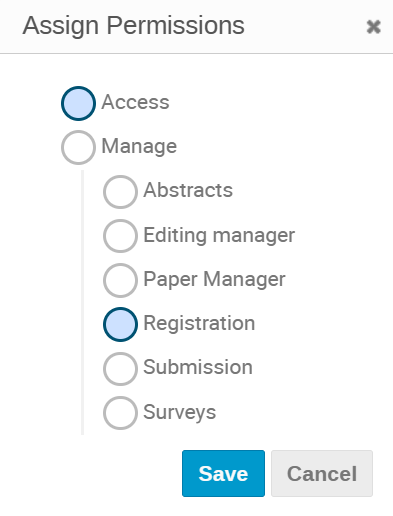Screen dimensions: 393x516
Task: Click the Submission label text
Action: pyautogui.click(x=198, y=367)
